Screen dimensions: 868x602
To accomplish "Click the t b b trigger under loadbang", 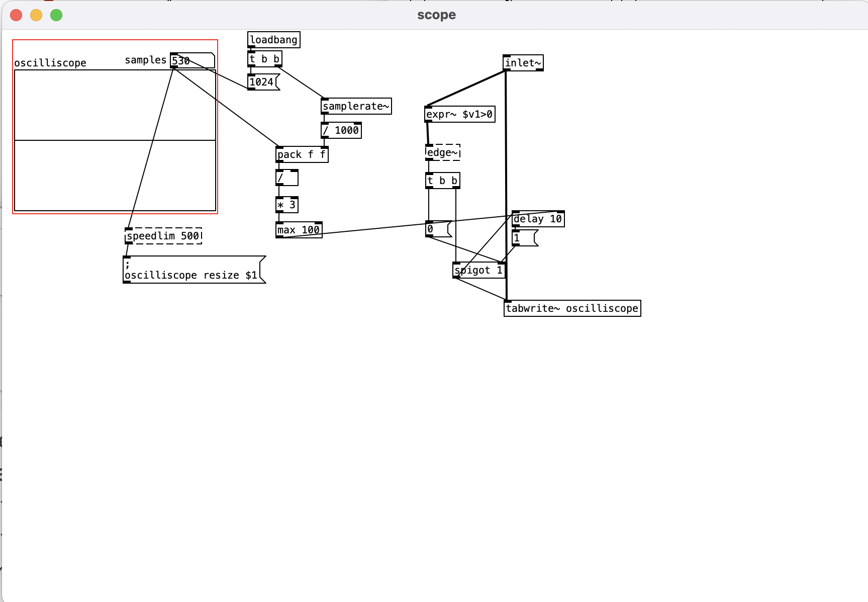I will (264, 58).
